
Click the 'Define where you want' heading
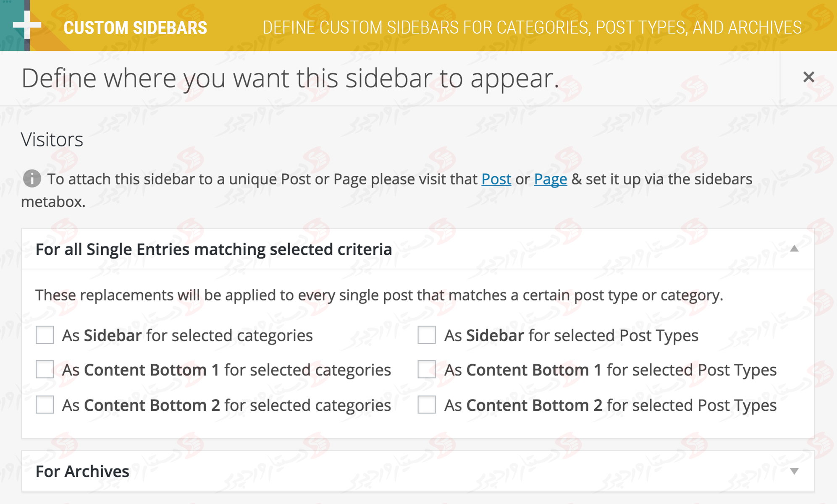click(x=290, y=78)
